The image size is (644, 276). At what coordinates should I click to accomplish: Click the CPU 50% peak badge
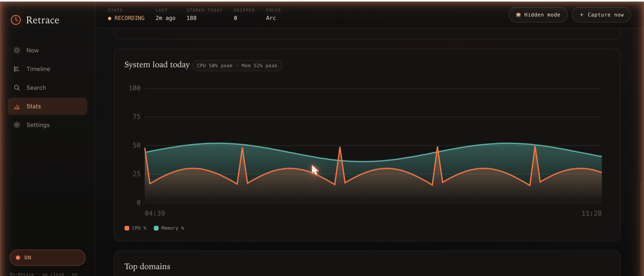pos(237,66)
